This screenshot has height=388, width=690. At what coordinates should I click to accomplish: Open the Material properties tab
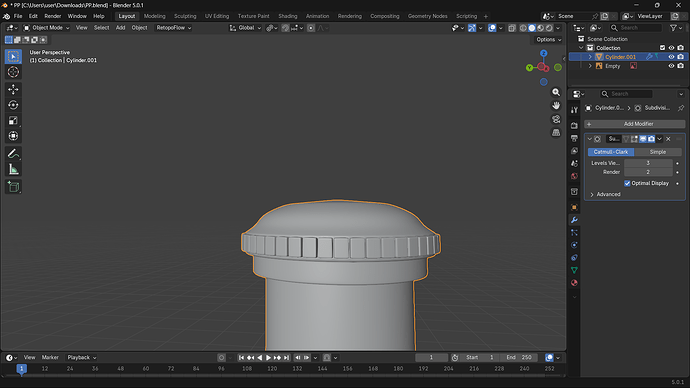[x=574, y=283]
